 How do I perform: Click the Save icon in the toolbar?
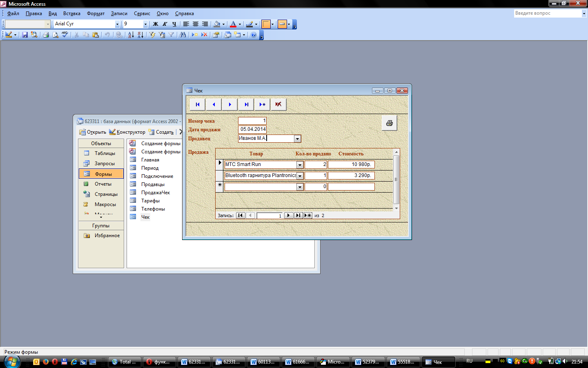tap(25, 35)
